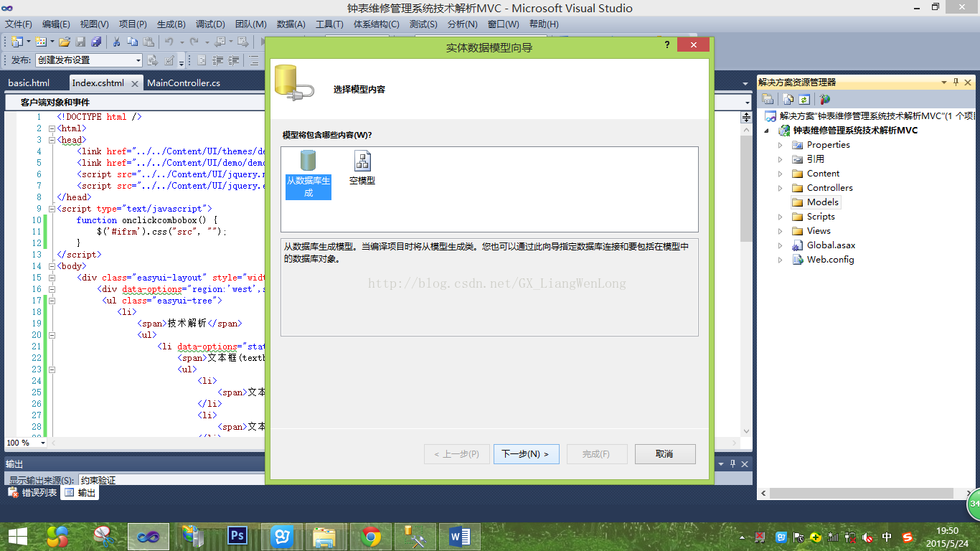The width and height of the screenshot is (980, 551).
Task: Click Refresh icon in Solution Explorer
Action: [804, 100]
